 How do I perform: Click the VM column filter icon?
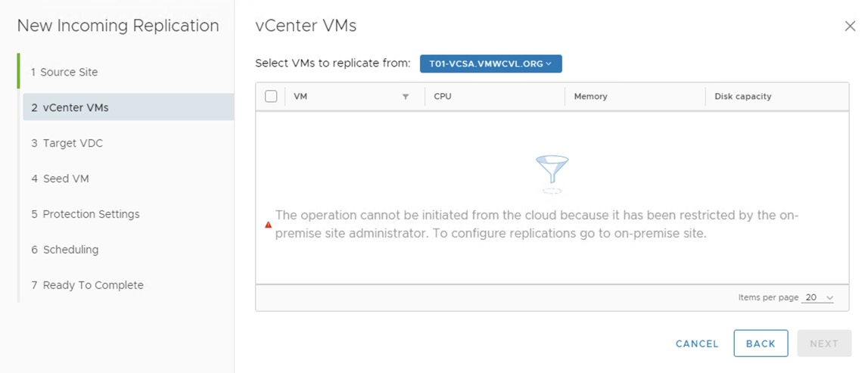coord(406,97)
